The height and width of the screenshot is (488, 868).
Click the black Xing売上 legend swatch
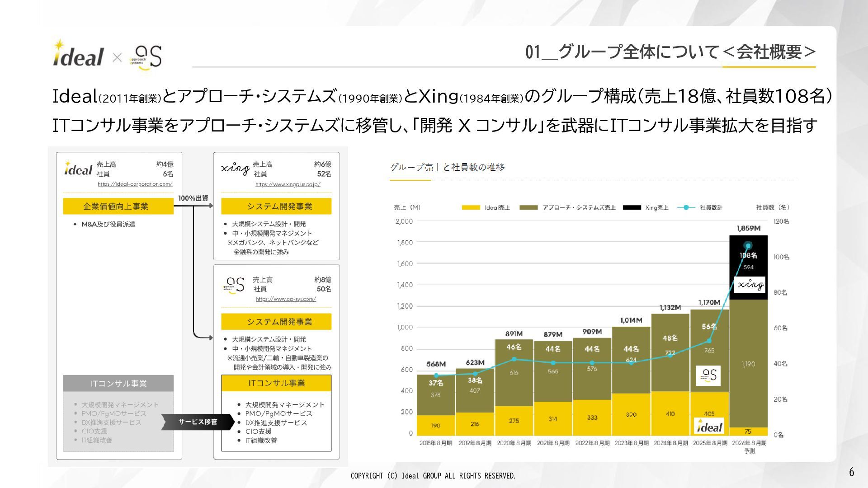632,208
